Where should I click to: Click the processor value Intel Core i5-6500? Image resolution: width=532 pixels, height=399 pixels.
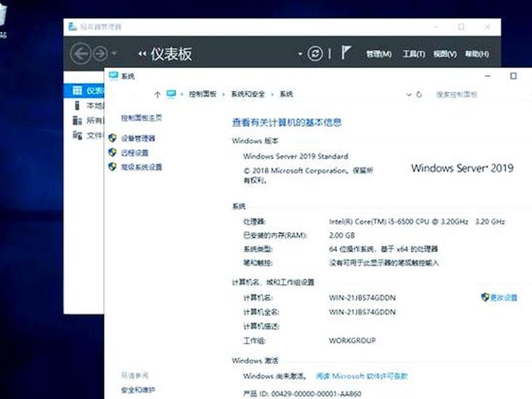pos(417,221)
